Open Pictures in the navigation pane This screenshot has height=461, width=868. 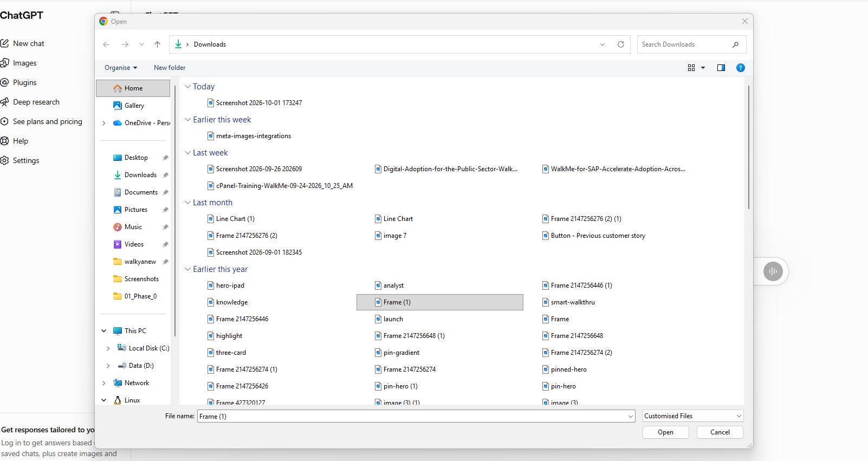click(135, 210)
